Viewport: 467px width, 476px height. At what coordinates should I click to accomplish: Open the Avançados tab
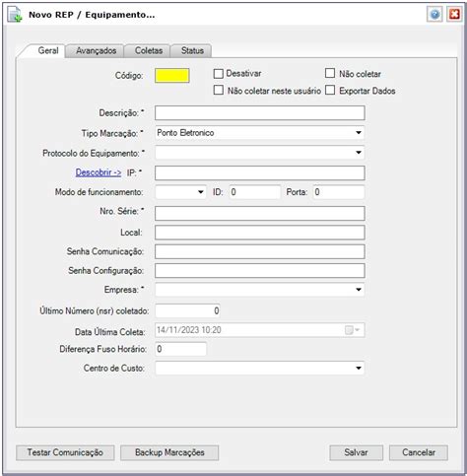[96, 51]
